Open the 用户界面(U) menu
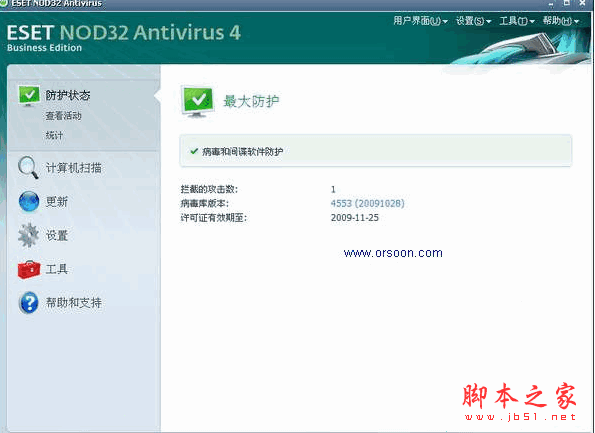 click(420, 20)
